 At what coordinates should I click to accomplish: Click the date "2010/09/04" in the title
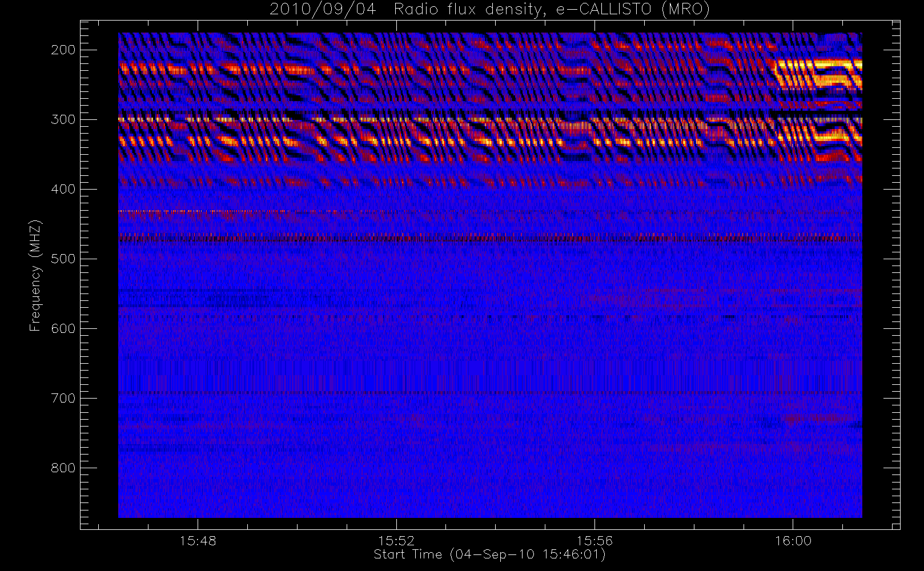pos(323,10)
